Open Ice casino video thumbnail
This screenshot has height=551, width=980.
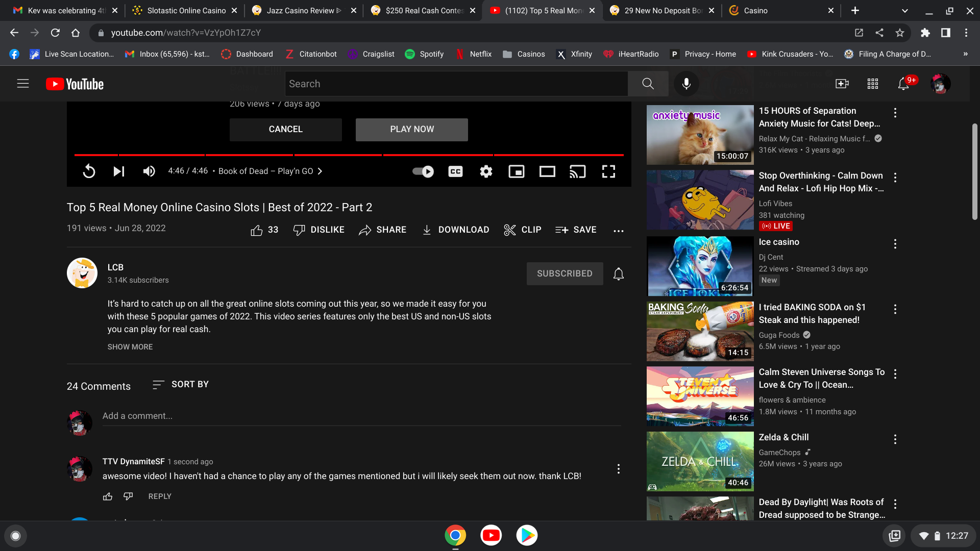[700, 266]
